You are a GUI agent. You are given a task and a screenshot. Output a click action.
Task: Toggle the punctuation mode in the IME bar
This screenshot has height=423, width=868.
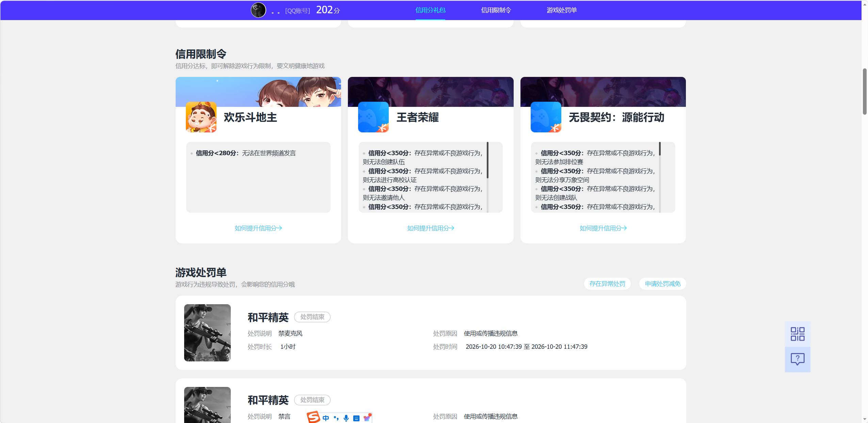[336, 418]
